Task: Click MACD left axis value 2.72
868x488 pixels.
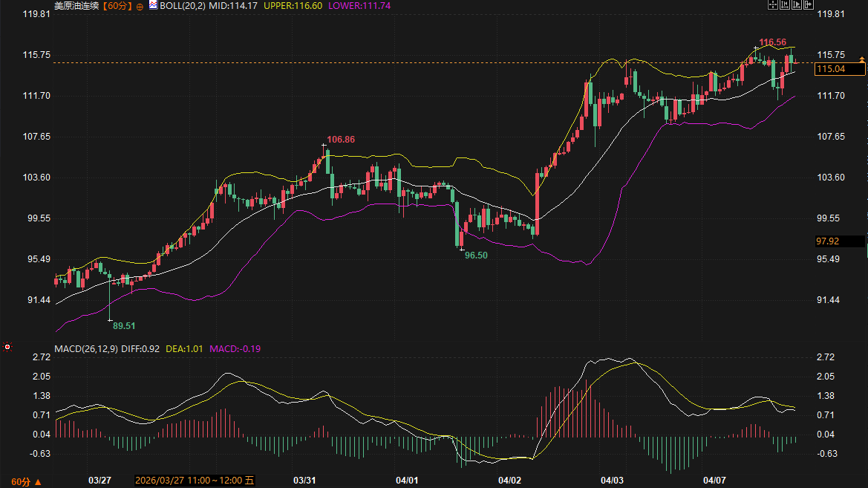Action: pos(42,357)
